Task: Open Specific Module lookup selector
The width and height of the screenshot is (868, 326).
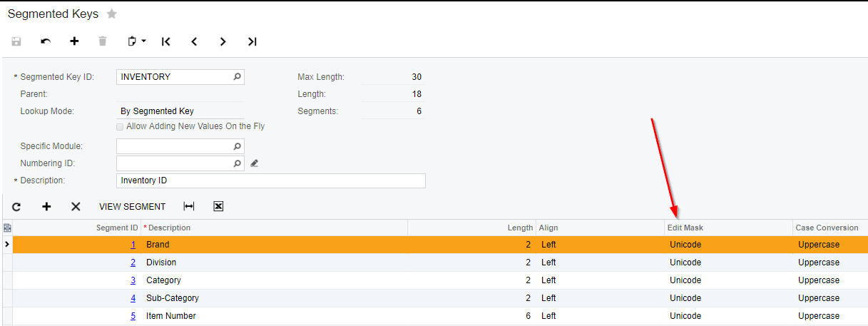Action: tap(238, 146)
